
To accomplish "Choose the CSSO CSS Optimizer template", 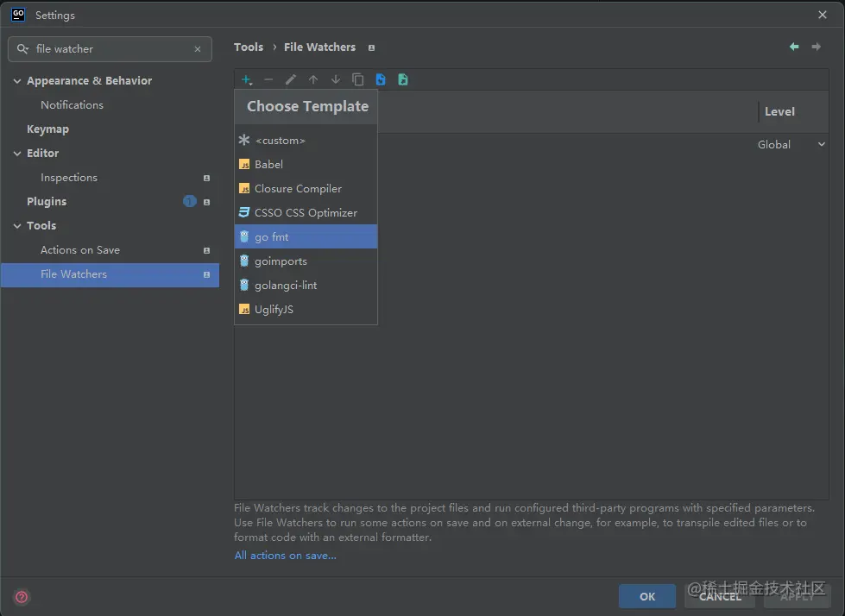I will [306, 213].
